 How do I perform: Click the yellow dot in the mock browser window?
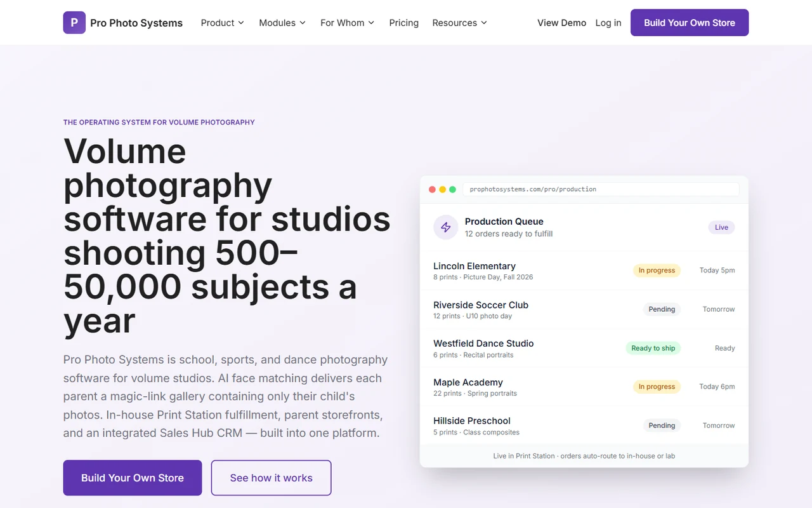[442, 189]
